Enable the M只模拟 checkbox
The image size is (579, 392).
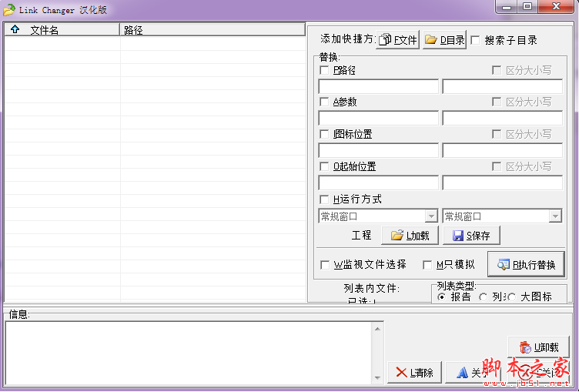pyautogui.click(x=427, y=265)
